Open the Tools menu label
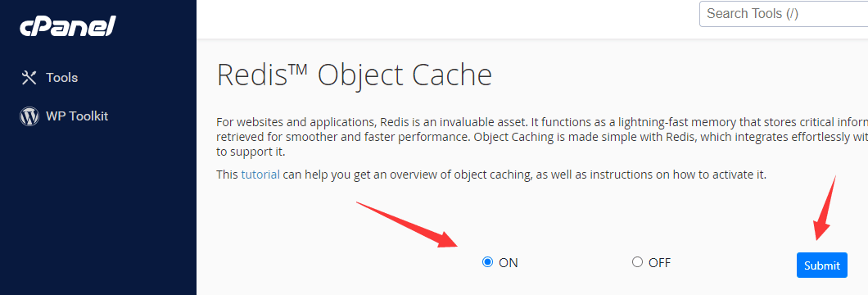The width and height of the screenshot is (868, 295). pos(61,78)
